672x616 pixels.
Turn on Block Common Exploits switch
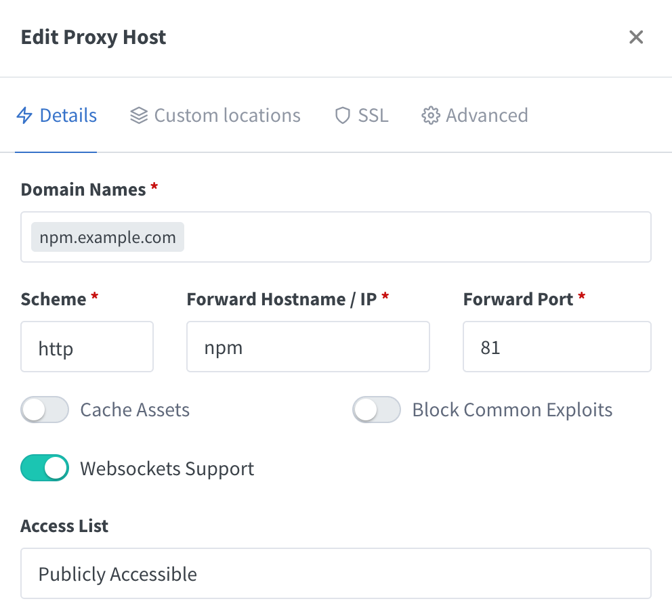coord(377,410)
